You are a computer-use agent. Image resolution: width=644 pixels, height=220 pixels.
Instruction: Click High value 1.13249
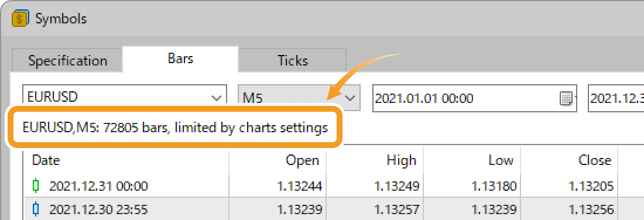click(396, 187)
